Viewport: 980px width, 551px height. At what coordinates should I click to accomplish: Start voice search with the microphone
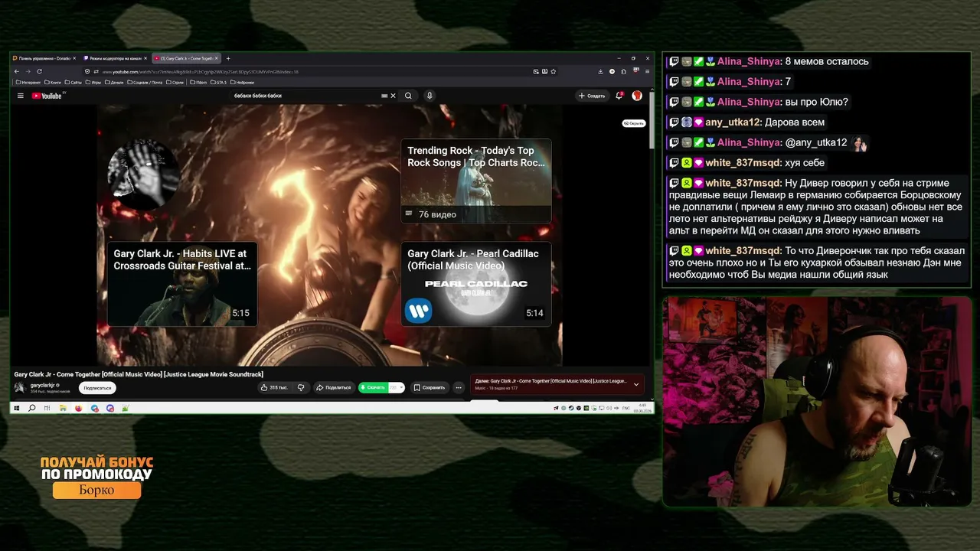point(430,96)
